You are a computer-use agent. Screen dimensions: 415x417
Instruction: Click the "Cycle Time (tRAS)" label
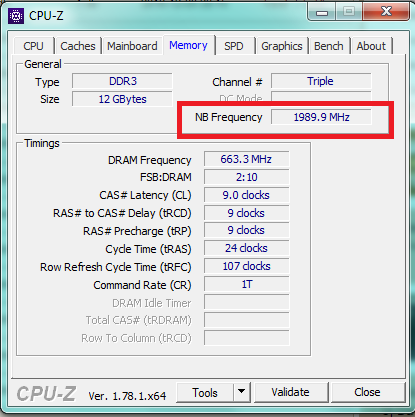coord(148,249)
